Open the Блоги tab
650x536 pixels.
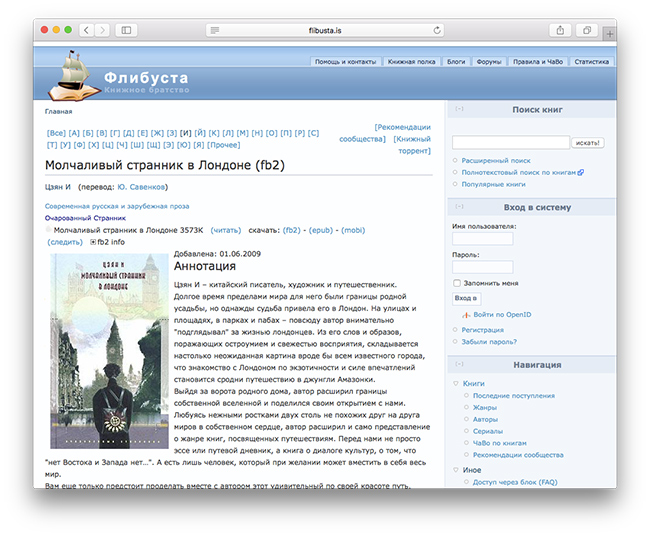(x=456, y=61)
